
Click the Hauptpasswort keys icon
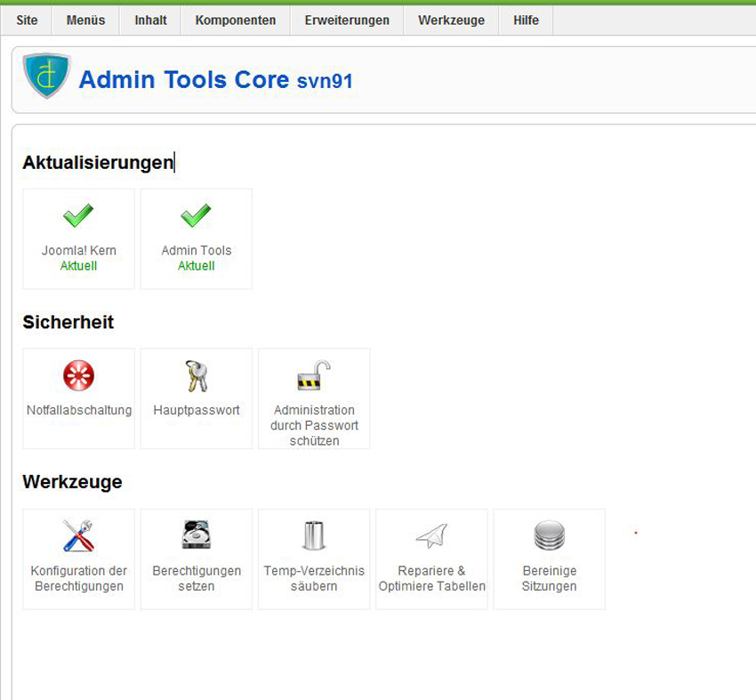tap(197, 375)
